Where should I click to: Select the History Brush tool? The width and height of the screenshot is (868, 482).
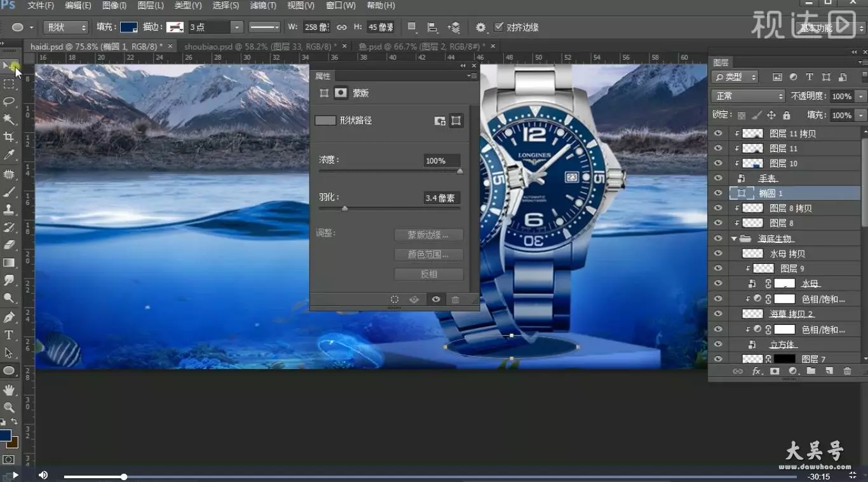(9, 228)
